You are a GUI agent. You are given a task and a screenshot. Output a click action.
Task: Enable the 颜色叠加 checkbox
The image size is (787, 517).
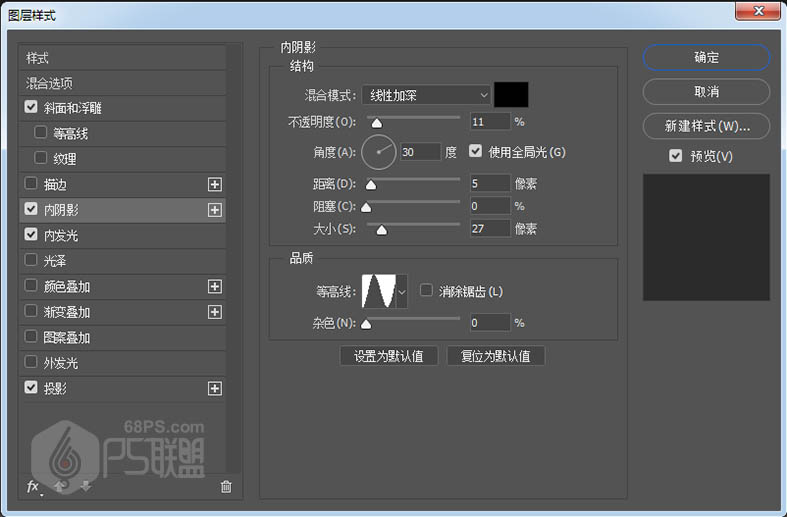coord(31,286)
